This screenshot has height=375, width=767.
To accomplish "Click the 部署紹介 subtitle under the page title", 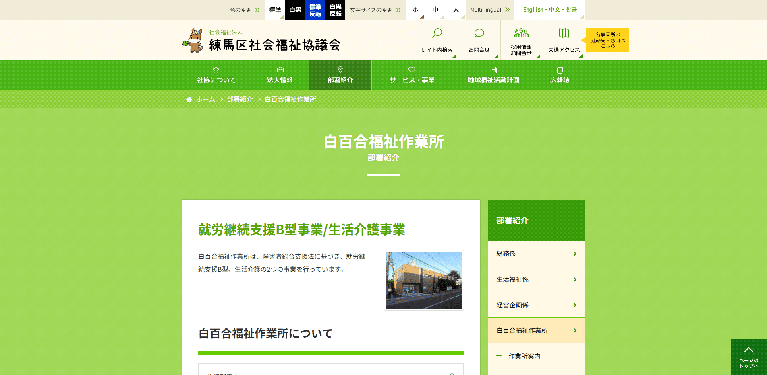I will [x=384, y=158].
